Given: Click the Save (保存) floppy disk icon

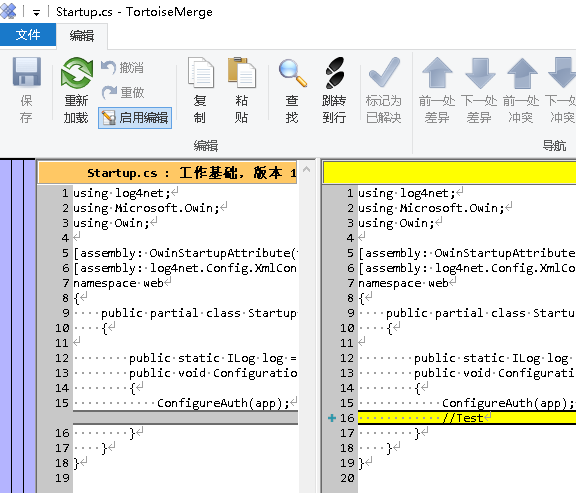Looking at the screenshot, I should pyautogui.click(x=26, y=72).
